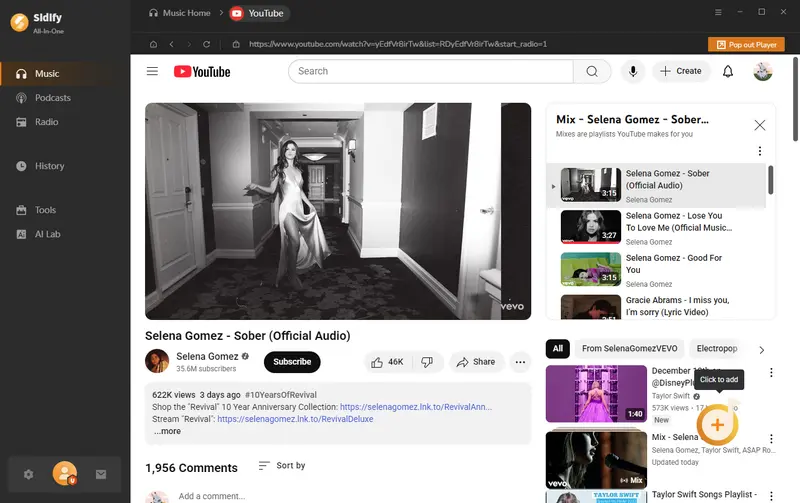
Task: Click the YouTube search input field
Action: pyautogui.click(x=430, y=71)
